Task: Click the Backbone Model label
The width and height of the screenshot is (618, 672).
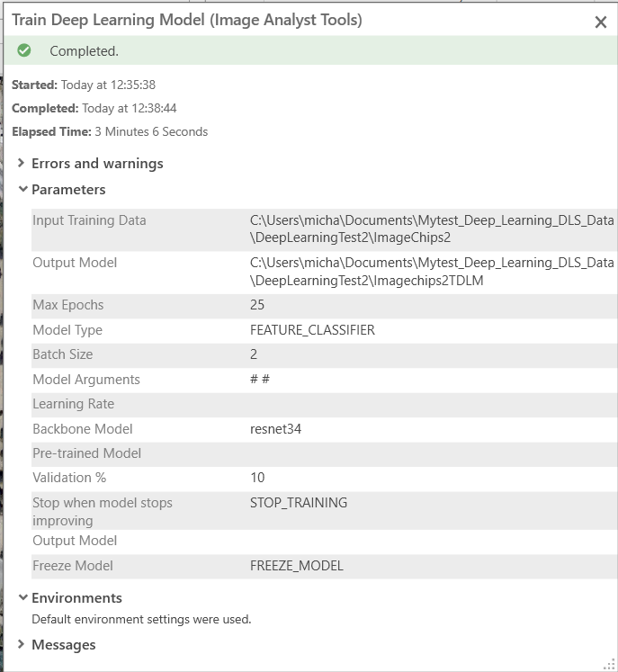Action: pyautogui.click(x=82, y=429)
